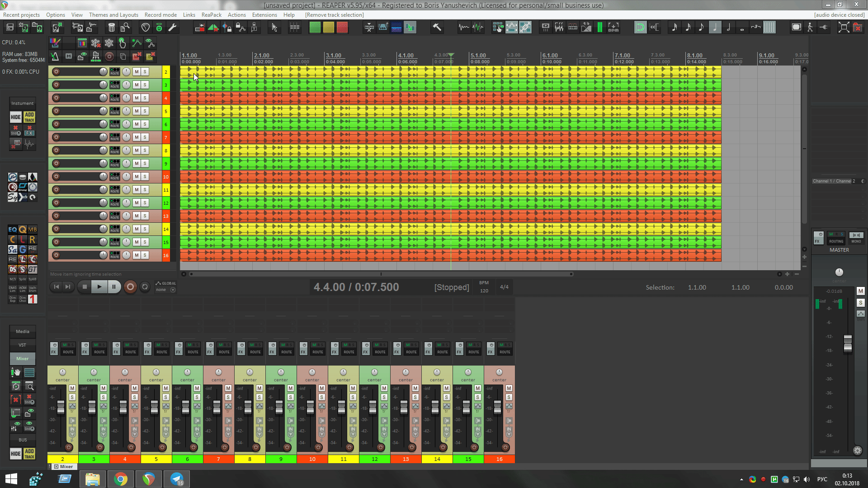This screenshot has width=868, height=488.
Task: Select the whole note grid icon
Action: pyautogui.click(x=742, y=28)
